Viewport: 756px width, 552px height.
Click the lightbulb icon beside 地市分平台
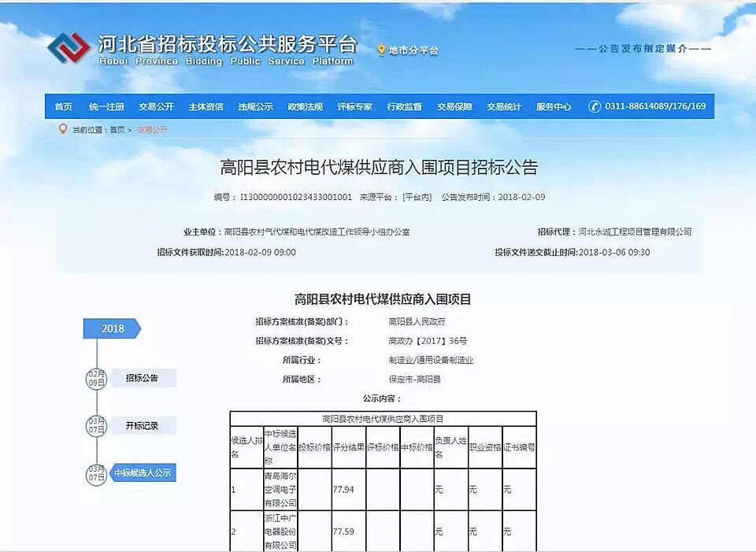(380, 48)
